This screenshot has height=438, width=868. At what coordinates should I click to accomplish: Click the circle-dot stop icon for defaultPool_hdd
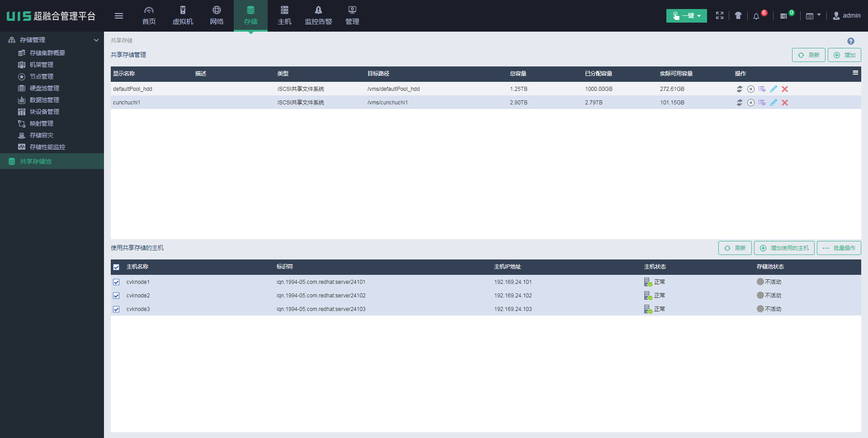tap(751, 89)
